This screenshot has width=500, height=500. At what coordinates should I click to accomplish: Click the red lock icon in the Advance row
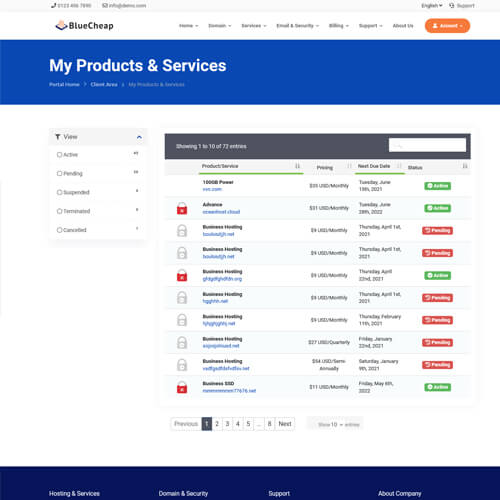tap(182, 208)
